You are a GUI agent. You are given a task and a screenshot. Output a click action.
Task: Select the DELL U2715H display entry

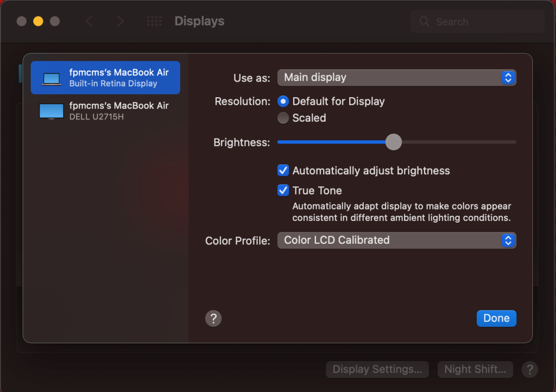click(105, 111)
